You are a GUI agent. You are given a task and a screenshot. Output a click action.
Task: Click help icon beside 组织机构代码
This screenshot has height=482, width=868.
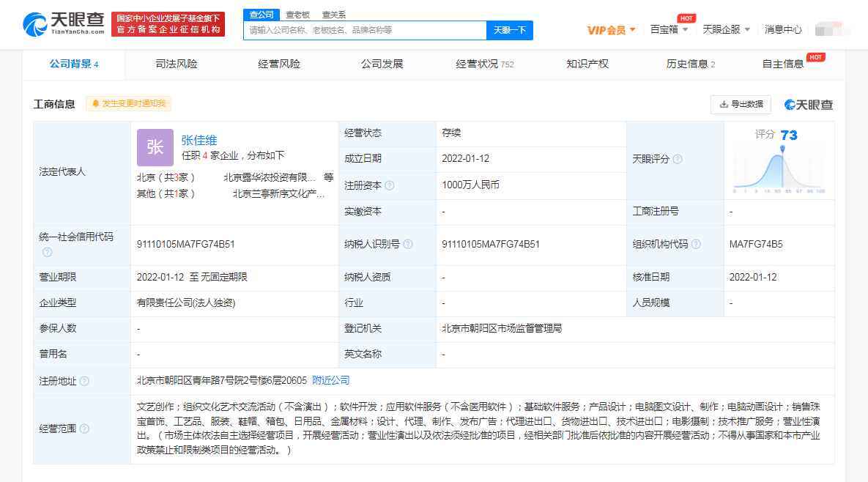[x=697, y=244]
